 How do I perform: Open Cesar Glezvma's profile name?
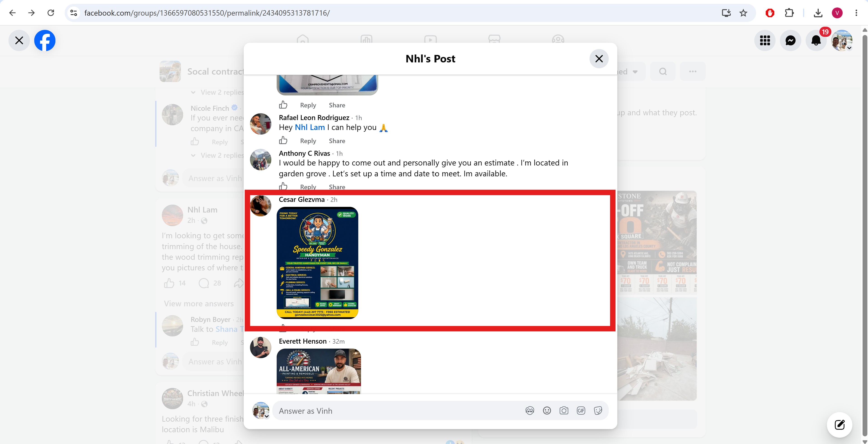tap(302, 199)
